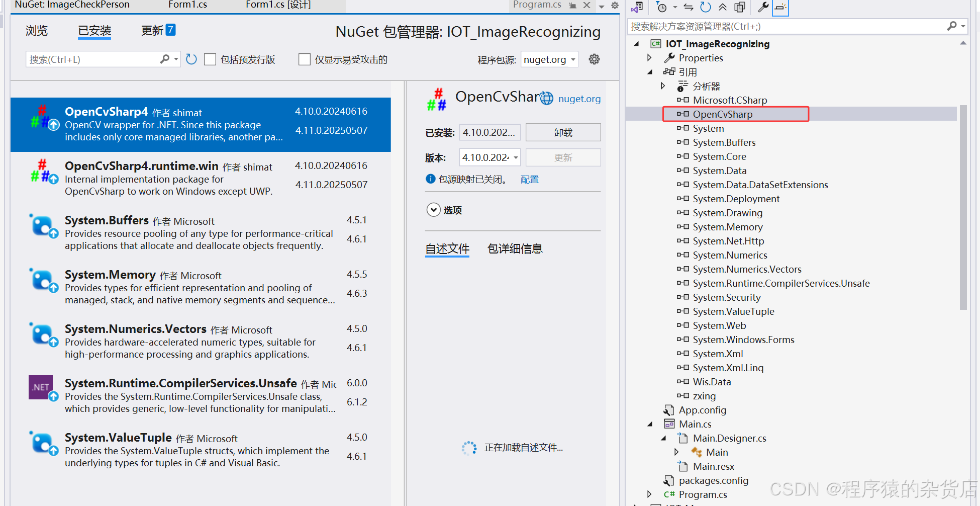Collapse the Main.cs node
The height and width of the screenshot is (506, 980).
(x=649, y=424)
